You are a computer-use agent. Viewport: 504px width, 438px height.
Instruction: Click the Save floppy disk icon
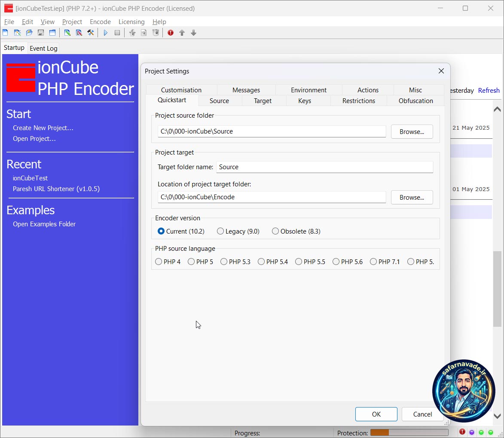point(41,33)
